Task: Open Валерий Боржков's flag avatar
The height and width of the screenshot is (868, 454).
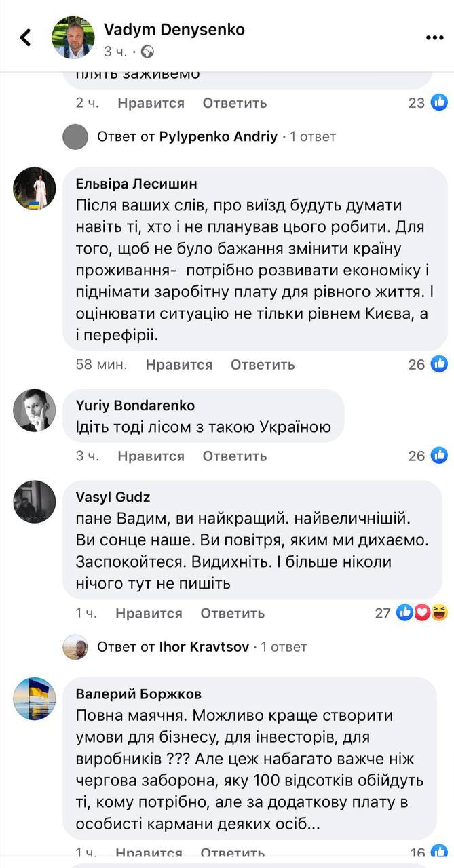Action: click(x=35, y=698)
